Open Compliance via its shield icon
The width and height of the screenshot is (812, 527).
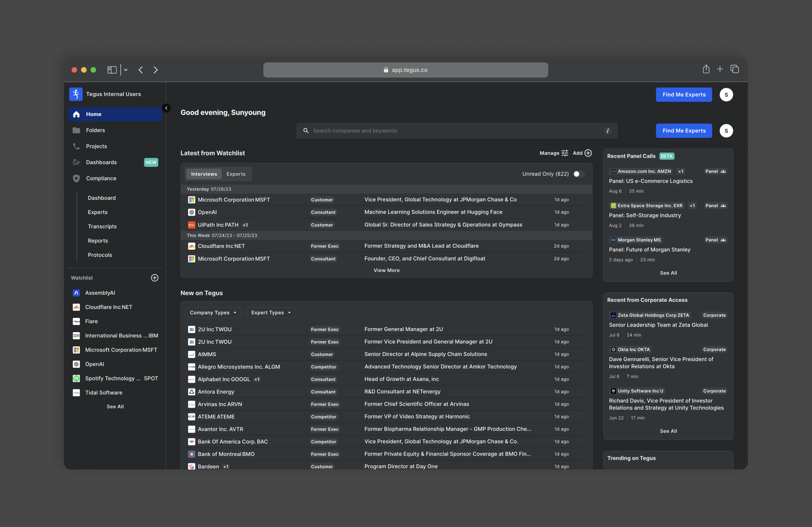[x=76, y=178]
